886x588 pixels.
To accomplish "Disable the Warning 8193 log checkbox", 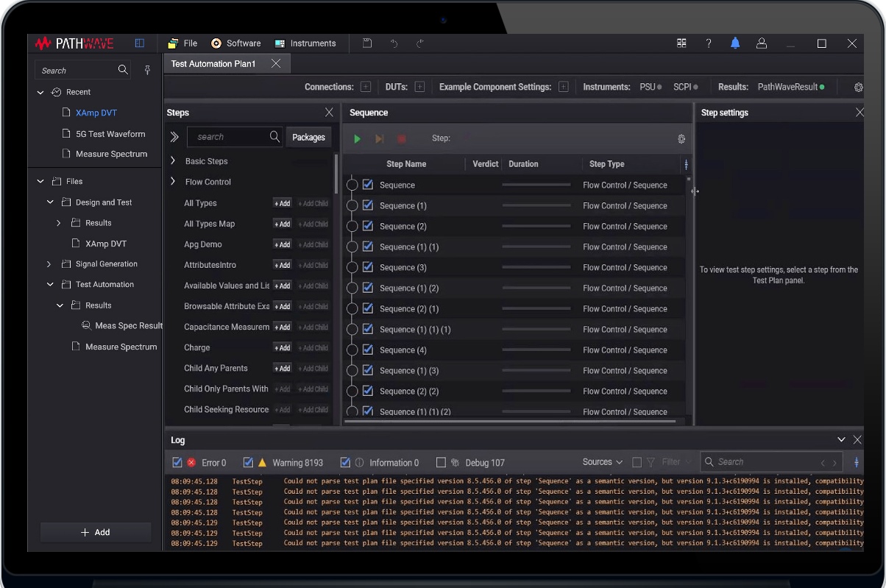I will 248,462.
